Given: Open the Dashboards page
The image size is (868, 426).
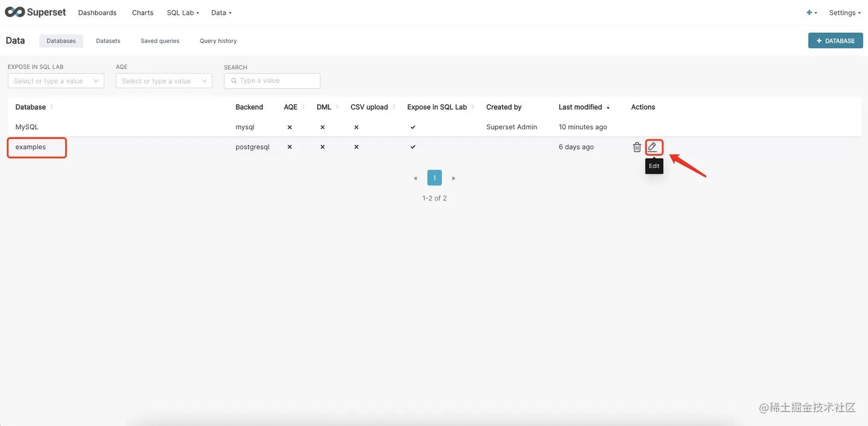Looking at the screenshot, I should click(97, 13).
